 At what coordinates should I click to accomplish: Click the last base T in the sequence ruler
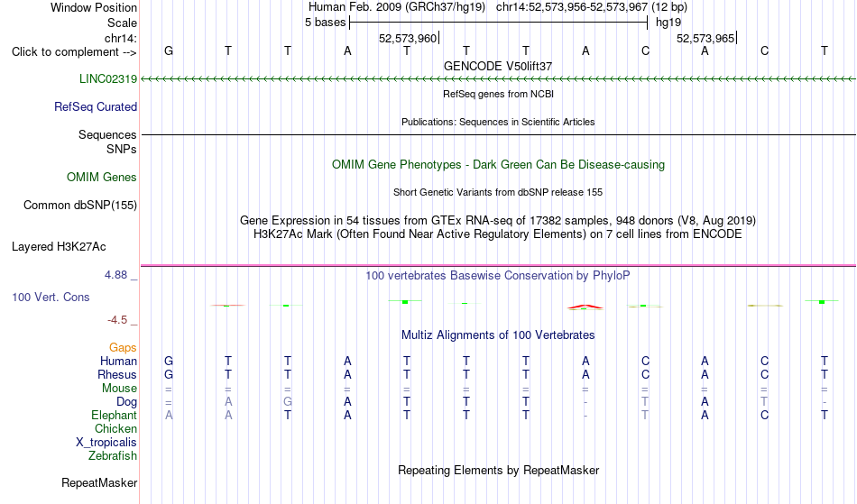point(825,50)
